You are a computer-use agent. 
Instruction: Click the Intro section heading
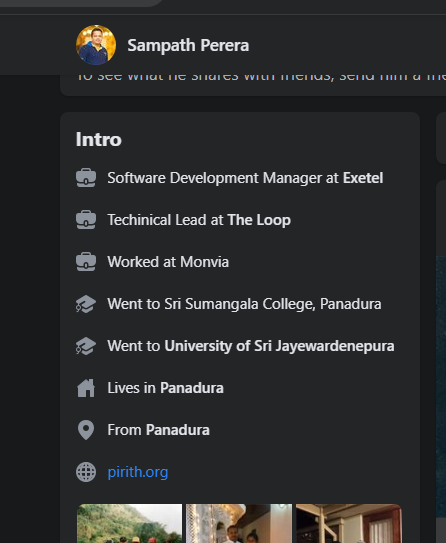(99, 139)
